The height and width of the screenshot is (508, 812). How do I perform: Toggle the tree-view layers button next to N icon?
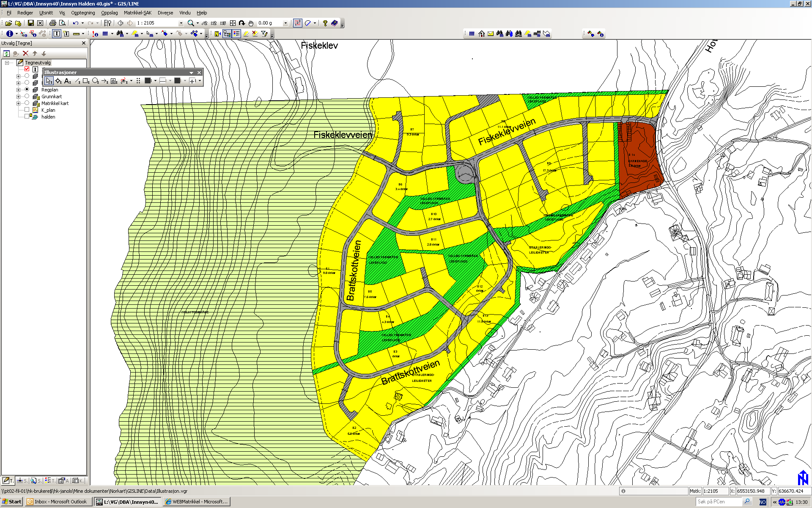pyautogui.click(x=227, y=33)
